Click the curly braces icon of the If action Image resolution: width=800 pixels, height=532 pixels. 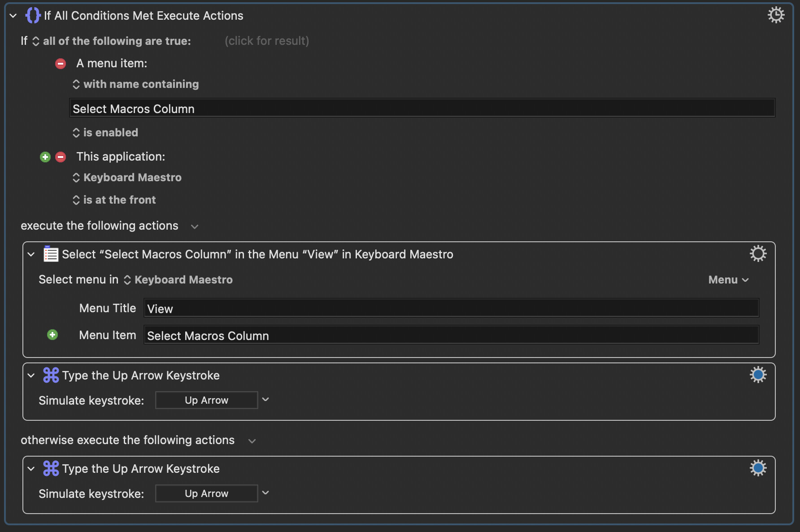point(33,15)
